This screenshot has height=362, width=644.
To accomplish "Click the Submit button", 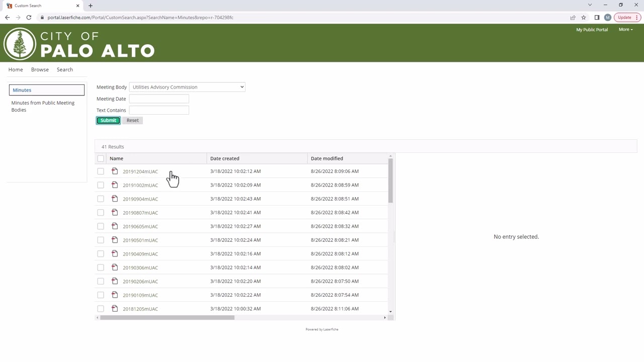I will coord(108,120).
